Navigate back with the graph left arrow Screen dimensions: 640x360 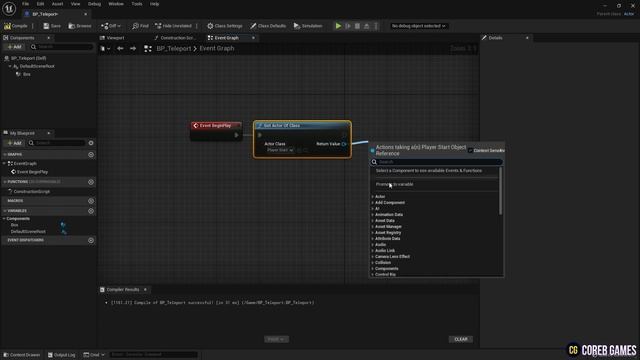click(x=120, y=49)
